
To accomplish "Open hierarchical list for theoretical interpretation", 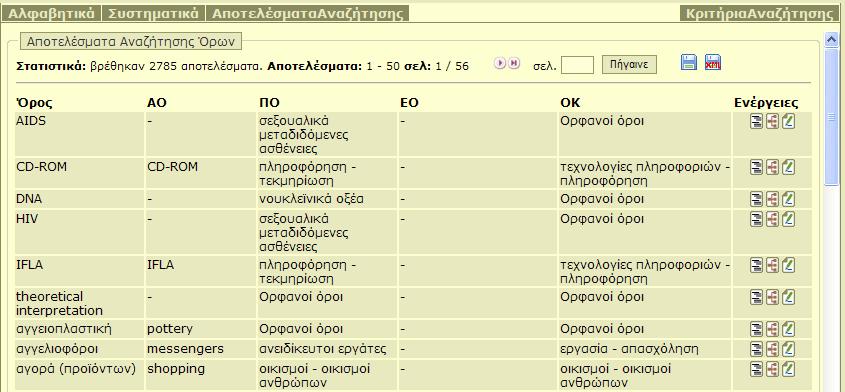I will click(757, 297).
